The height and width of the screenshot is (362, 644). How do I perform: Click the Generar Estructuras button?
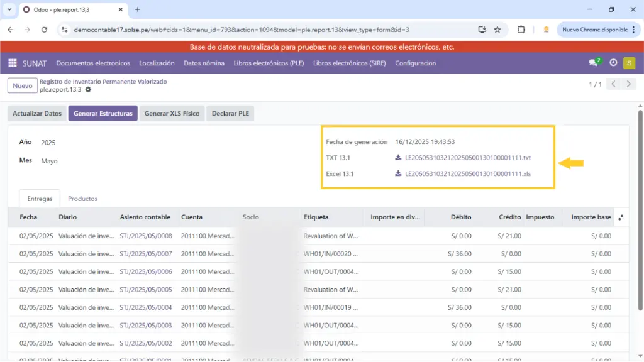click(x=103, y=114)
